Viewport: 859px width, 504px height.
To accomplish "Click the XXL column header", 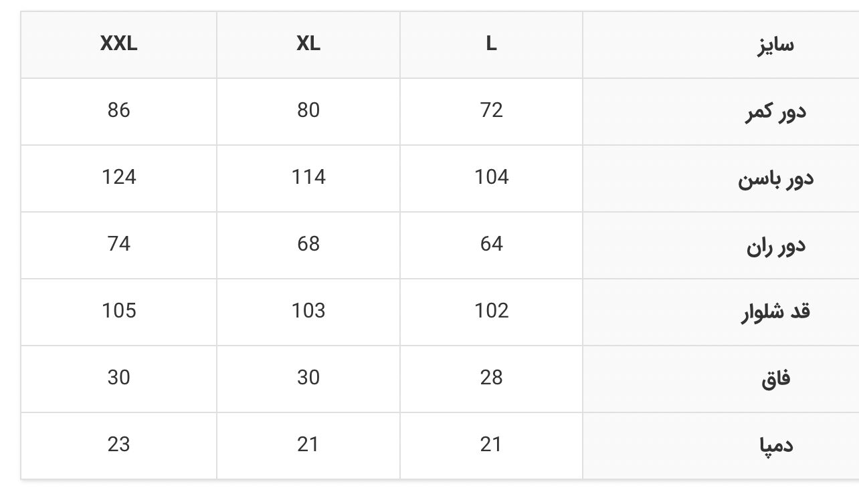I will click(x=118, y=44).
